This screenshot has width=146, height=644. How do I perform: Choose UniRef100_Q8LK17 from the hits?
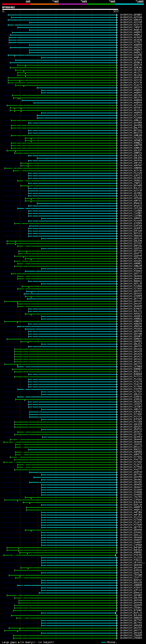(131, 344)
